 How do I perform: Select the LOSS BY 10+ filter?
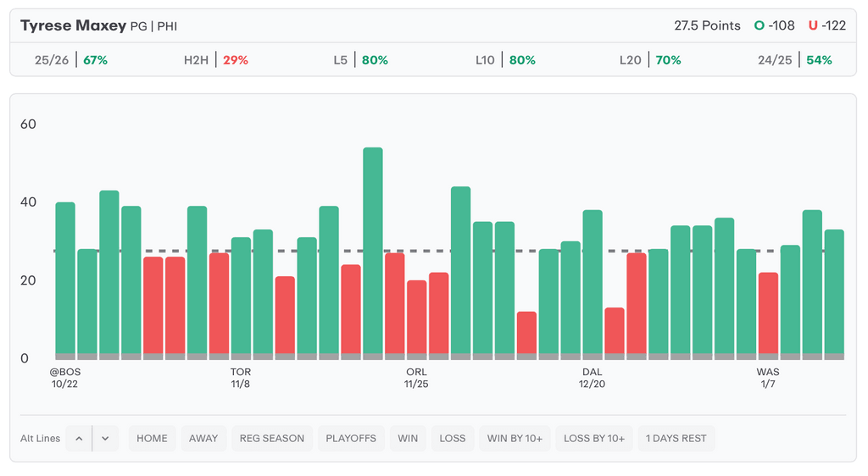tap(594, 439)
